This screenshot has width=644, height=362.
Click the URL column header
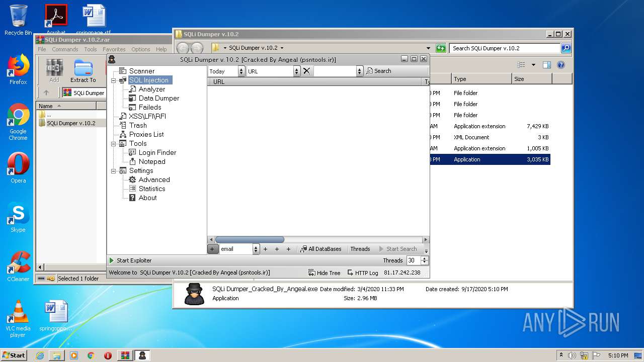(x=315, y=81)
